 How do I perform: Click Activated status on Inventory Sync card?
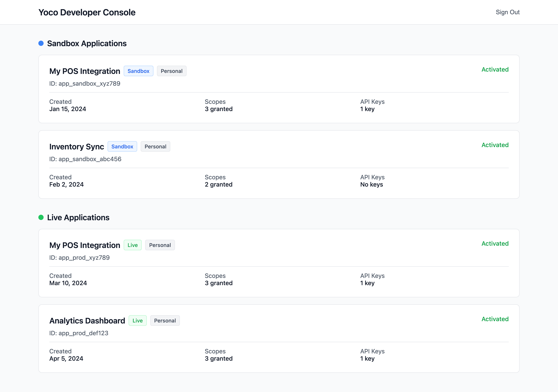[495, 145]
